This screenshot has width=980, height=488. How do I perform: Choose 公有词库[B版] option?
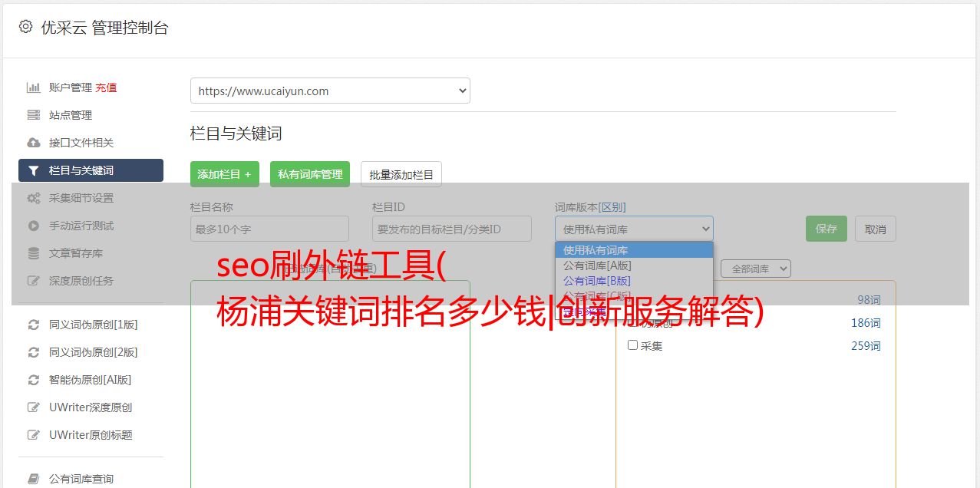[x=634, y=281]
